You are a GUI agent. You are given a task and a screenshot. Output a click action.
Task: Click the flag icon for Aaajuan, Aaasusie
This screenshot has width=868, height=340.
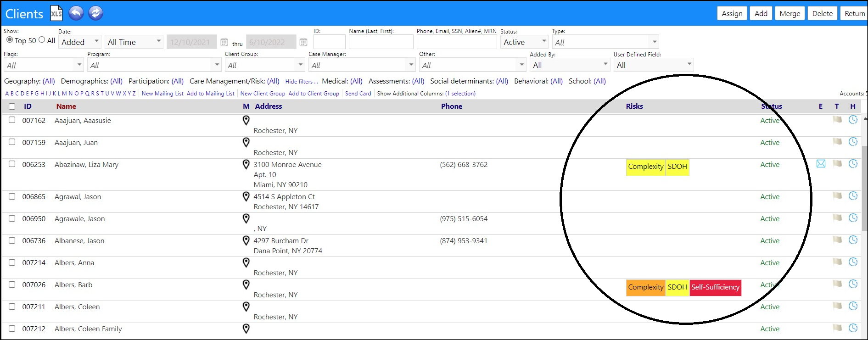coord(837,120)
